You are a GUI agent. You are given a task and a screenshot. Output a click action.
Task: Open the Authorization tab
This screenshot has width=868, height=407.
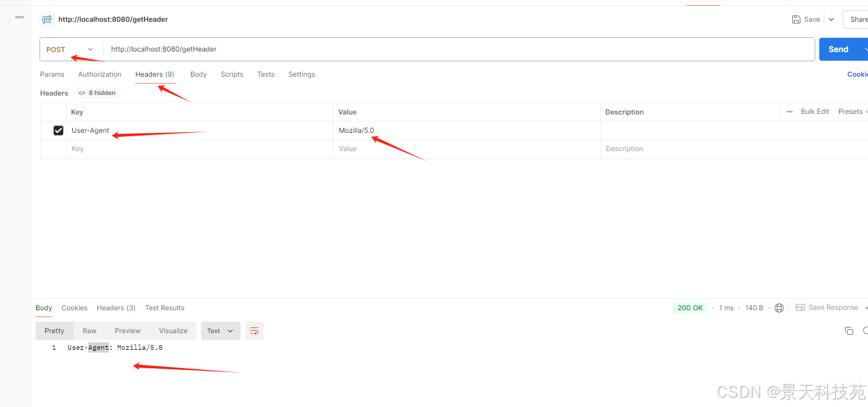(x=100, y=74)
